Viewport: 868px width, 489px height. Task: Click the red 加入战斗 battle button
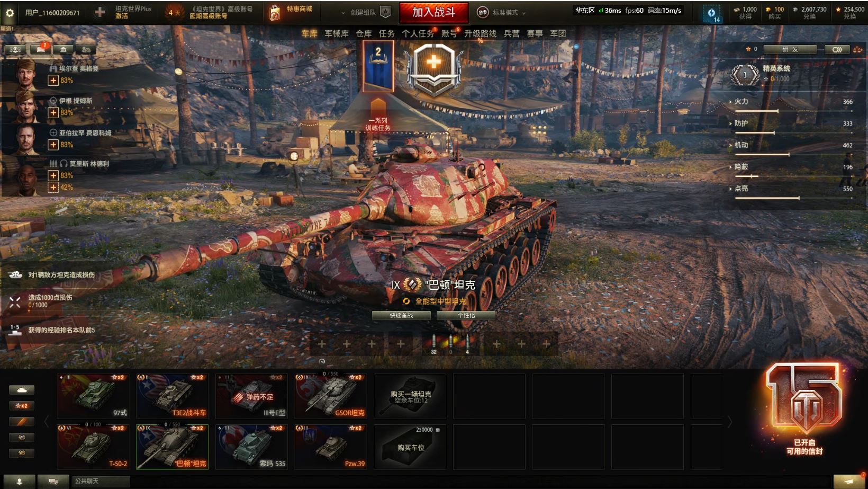pyautogui.click(x=433, y=12)
